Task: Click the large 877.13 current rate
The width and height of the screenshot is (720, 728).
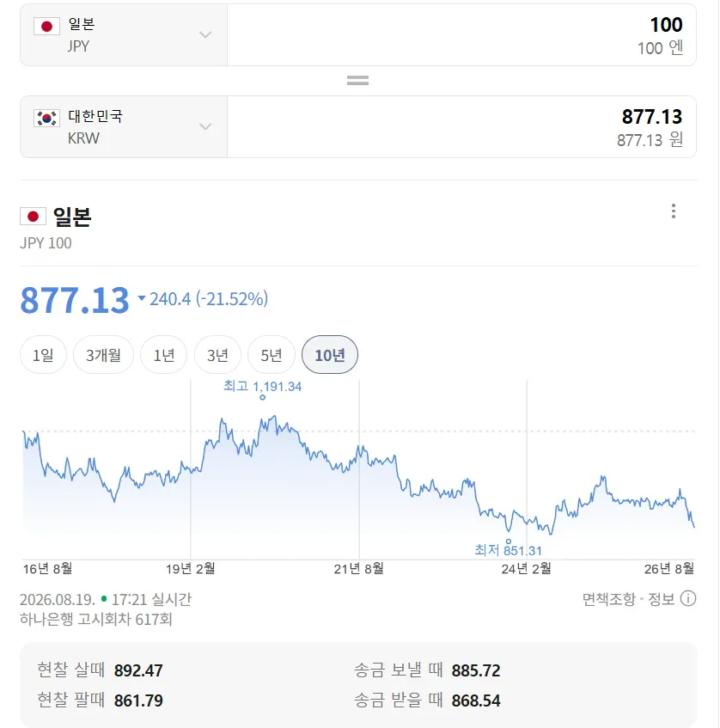Action: (75, 300)
